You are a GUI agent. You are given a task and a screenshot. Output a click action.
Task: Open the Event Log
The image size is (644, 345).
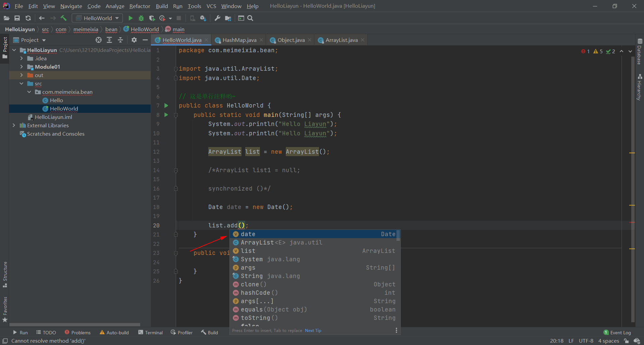click(617, 333)
